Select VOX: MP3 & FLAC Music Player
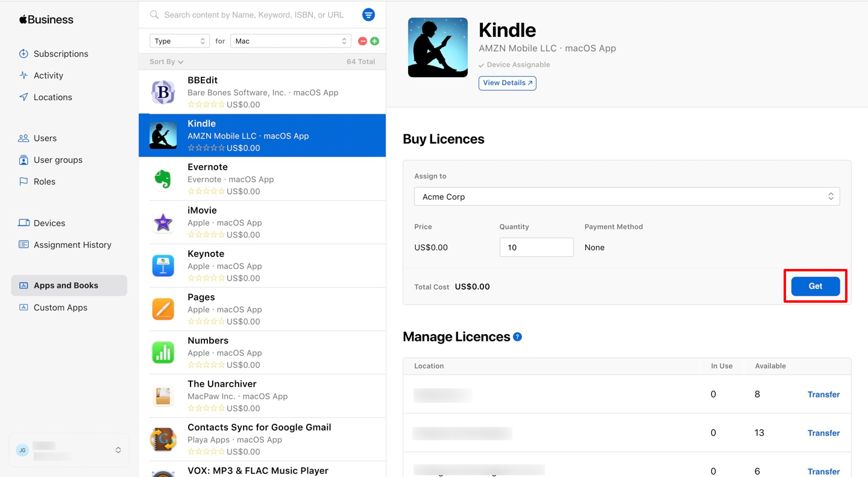This screenshot has height=477, width=868. [x=262, y=469]
